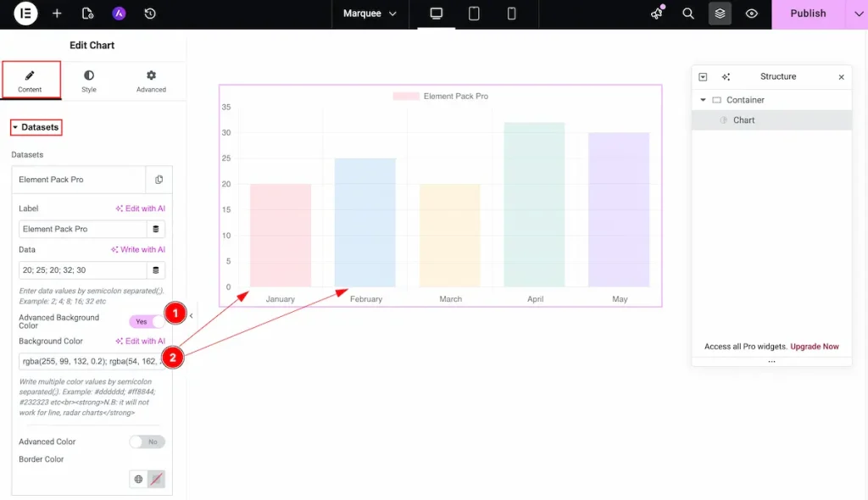Image resolution: width=868 pixels, height=500 pixels.
Task: Switch to tablet preview mode
Action: point(473,13)
